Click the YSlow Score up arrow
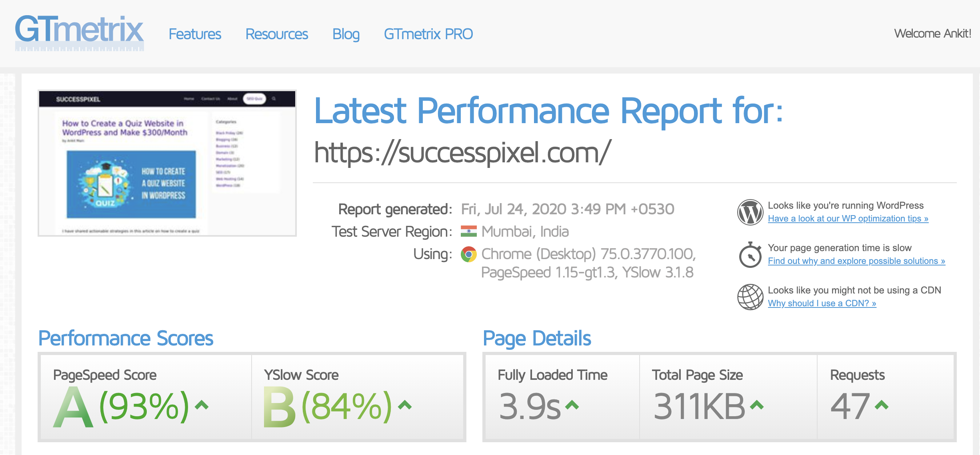This screenshot has width=980, height=455. tap(405, 405)
